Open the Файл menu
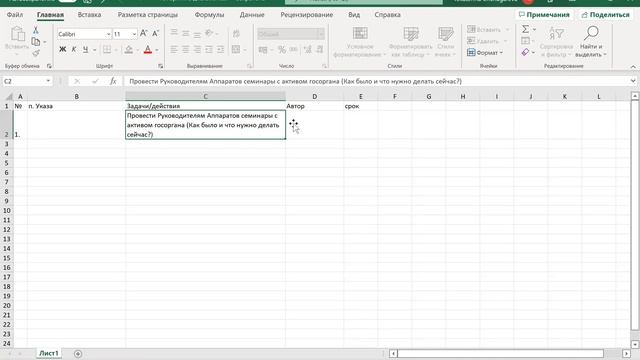 click(x=15, y=15)
